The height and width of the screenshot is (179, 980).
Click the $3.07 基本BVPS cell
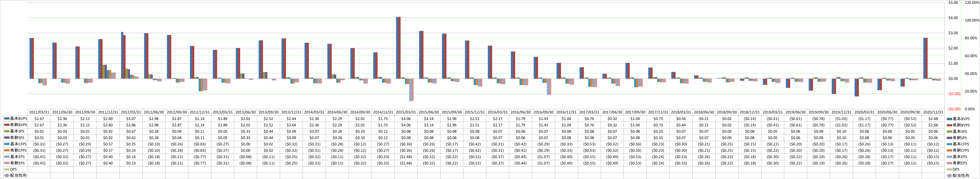131,119
